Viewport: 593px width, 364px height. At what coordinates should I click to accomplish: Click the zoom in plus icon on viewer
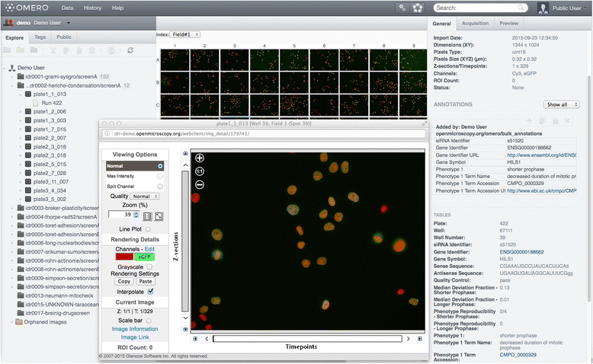[200, 158]
